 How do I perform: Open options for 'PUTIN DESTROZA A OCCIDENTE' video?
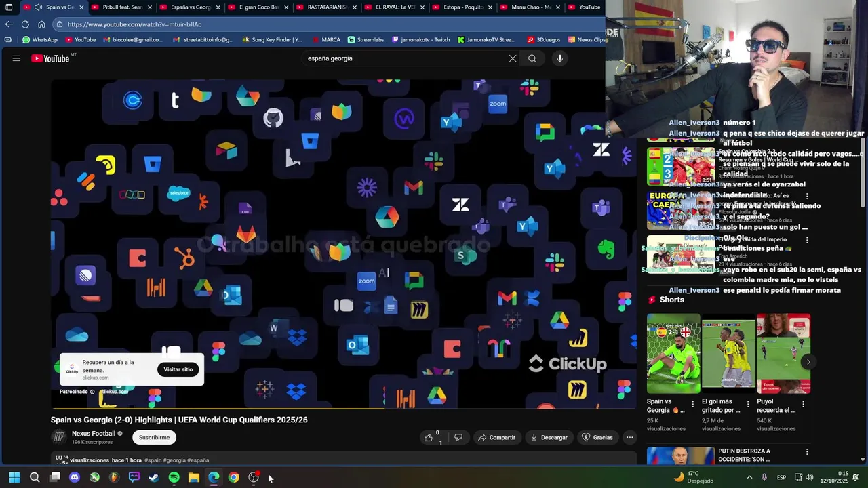[807, 452]
